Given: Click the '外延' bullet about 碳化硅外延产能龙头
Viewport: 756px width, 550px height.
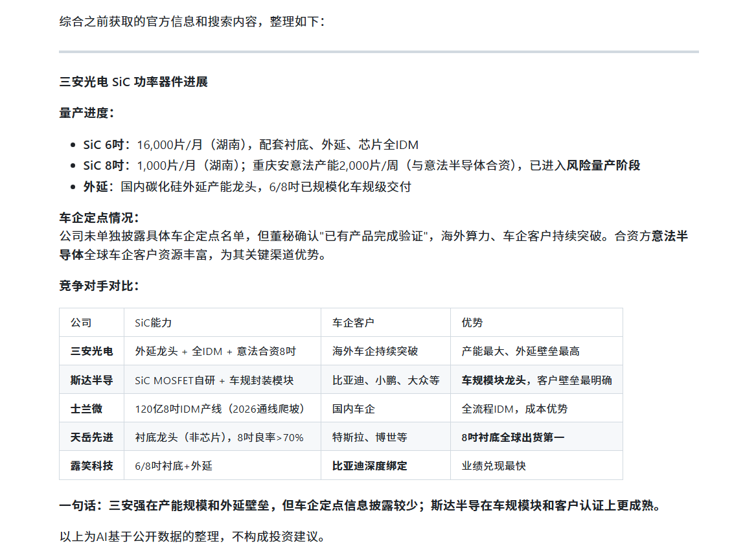Looking at the screenshot, I should [x=247, y=187].
